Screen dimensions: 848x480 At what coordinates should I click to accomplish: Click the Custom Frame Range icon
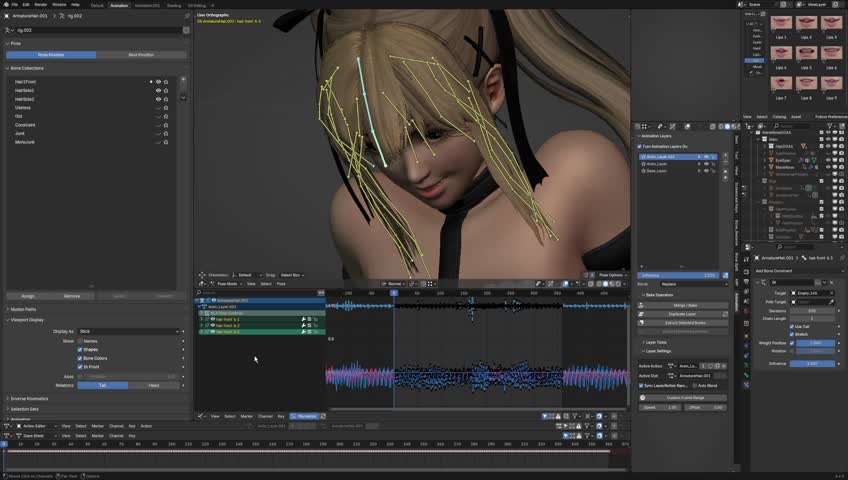click(643, 398)
